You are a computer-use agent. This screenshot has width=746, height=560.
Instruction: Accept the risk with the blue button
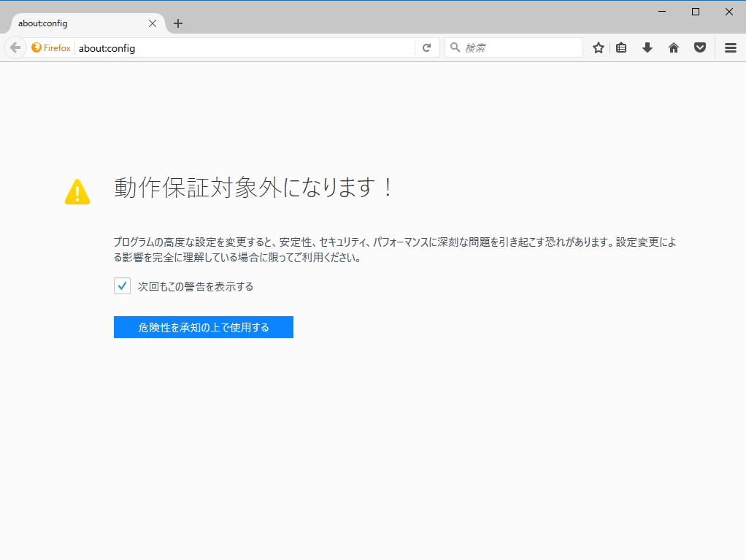pyautogui.click(x=203, y=326)
